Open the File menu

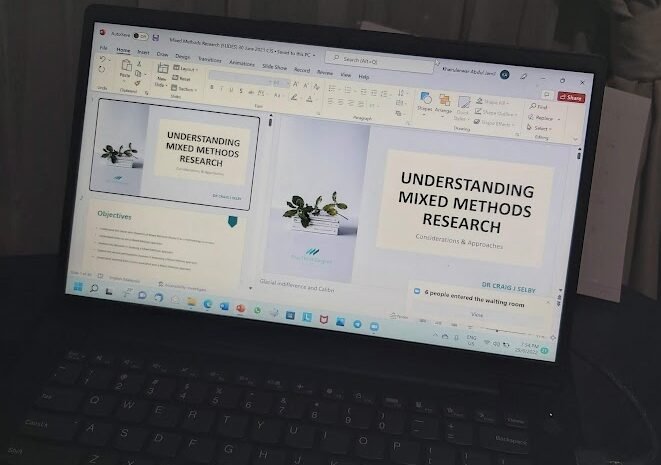click(103, 47)
